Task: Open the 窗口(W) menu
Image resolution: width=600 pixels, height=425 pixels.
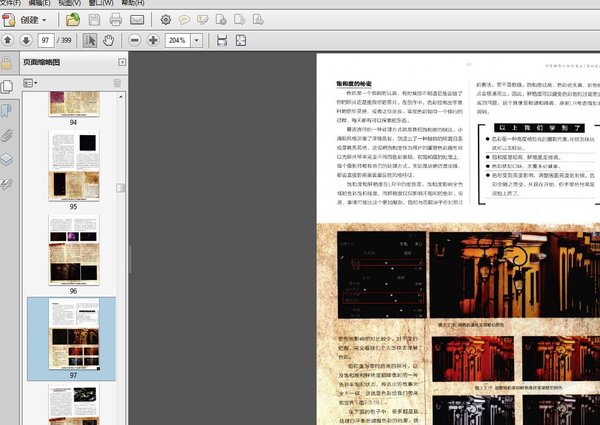Action: 101,3
